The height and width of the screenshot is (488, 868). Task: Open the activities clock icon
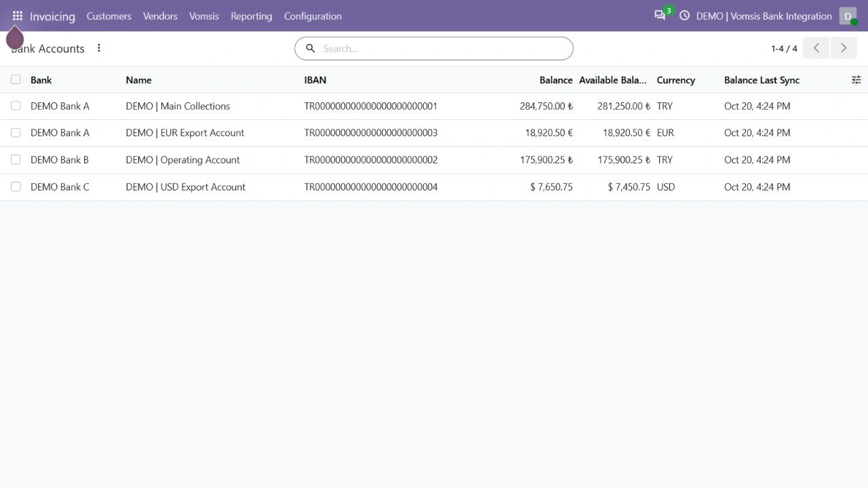(684, 16)
